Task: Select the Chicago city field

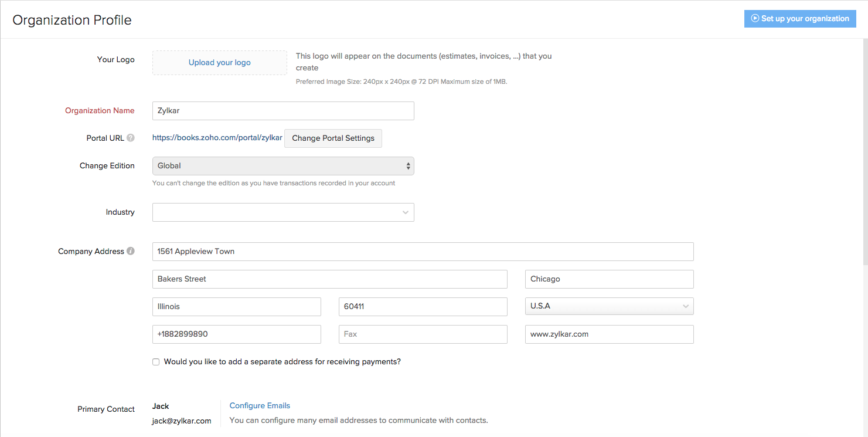Action: (609, 279)
